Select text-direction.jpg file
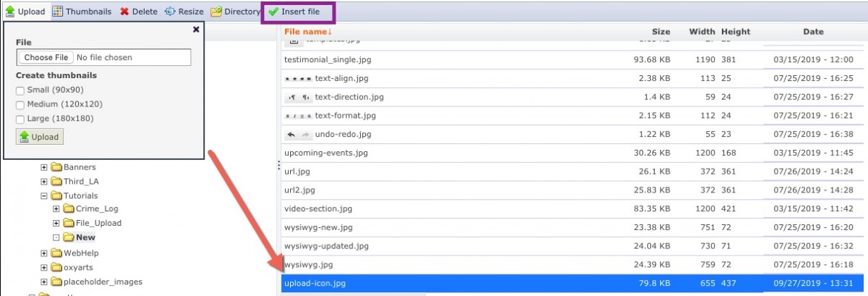The height and width of the screenshot is (296, 868). [x=574, y=97]
